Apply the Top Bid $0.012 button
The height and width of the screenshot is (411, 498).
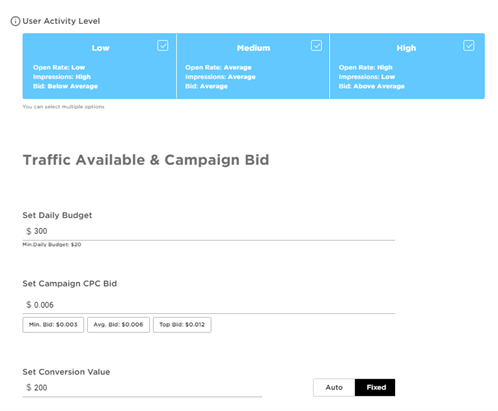[x=182, y=325]
